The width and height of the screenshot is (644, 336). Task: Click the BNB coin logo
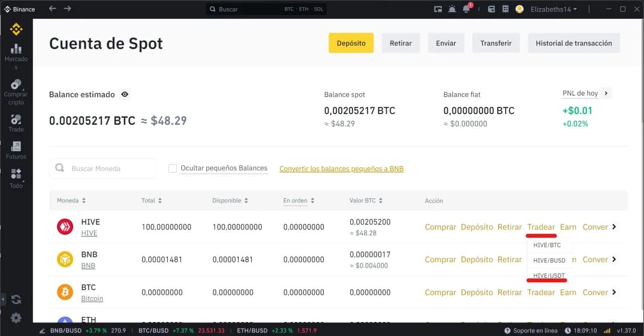click(x=65, y=260)
